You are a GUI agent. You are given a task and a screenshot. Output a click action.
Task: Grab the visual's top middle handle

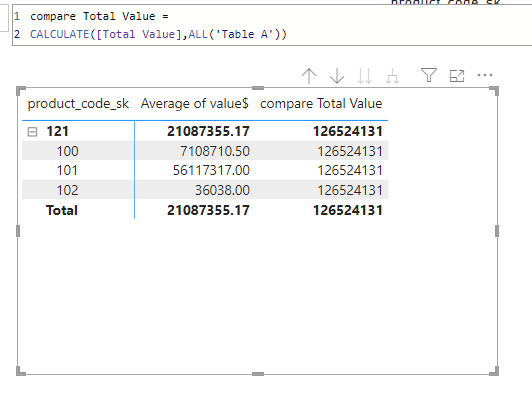(258, 88)
